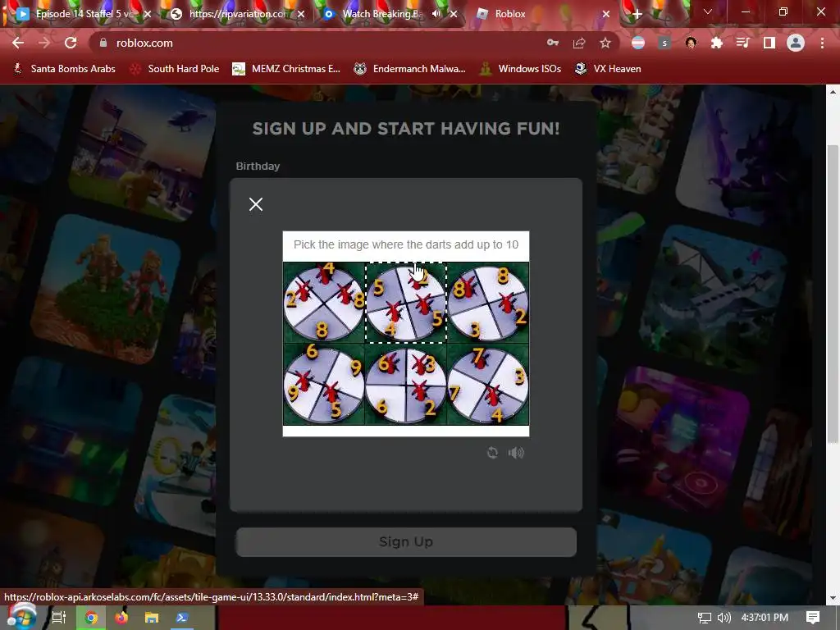Click the page's vertical scrollbar thumb

coord(832,294)
